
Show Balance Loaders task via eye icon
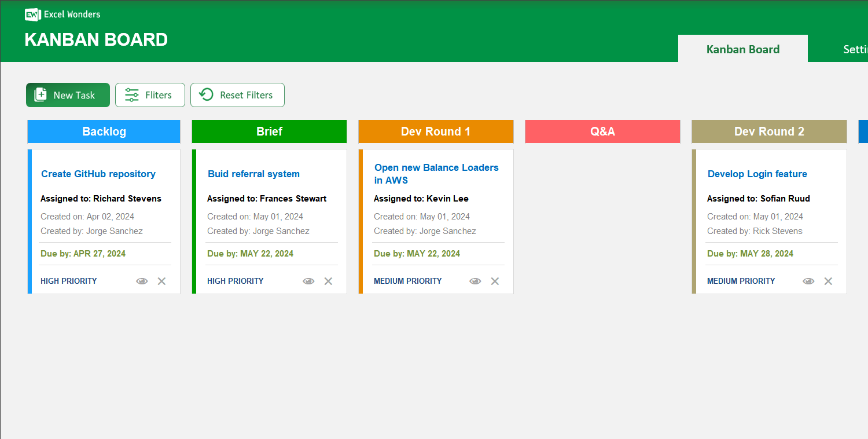[x=475, y=281]
